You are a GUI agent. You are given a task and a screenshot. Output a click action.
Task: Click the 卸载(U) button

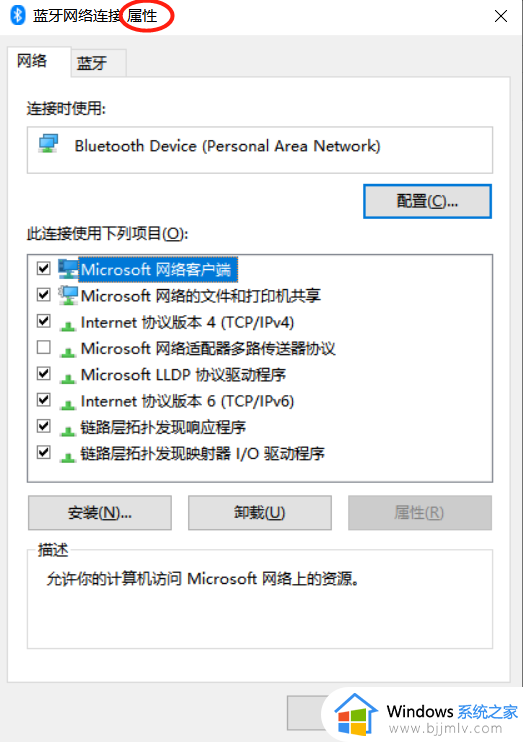[x=260, y=513]
